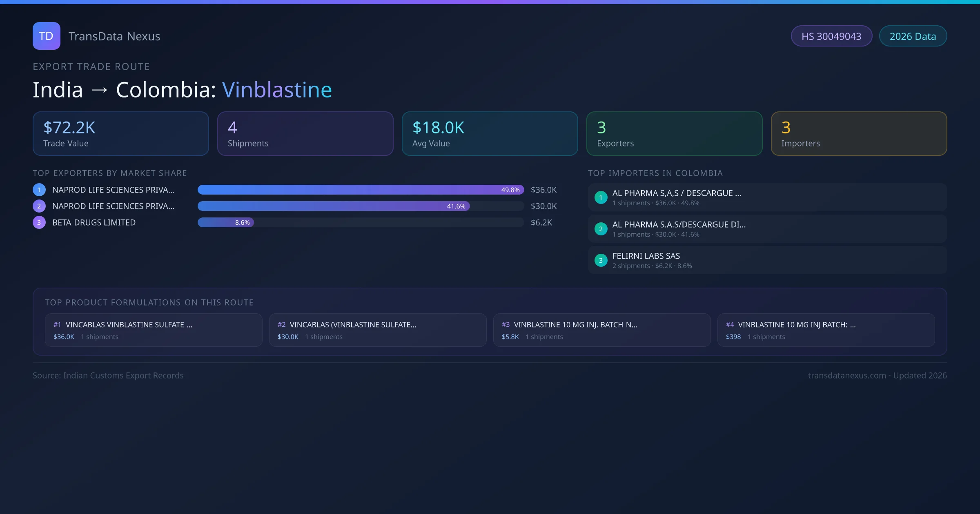Click the 2026 Data pill

tap(913, 36)
